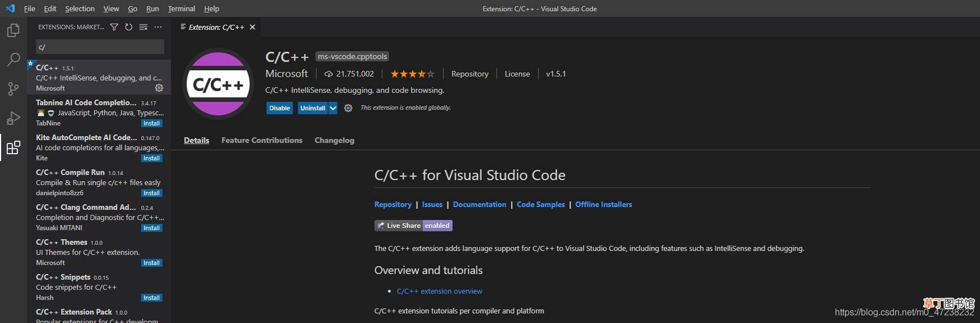Image resolution: width=980 pixels, height=323 pixels.
Task: Click the 21,751,002 install count
Action: pos(349,74)
